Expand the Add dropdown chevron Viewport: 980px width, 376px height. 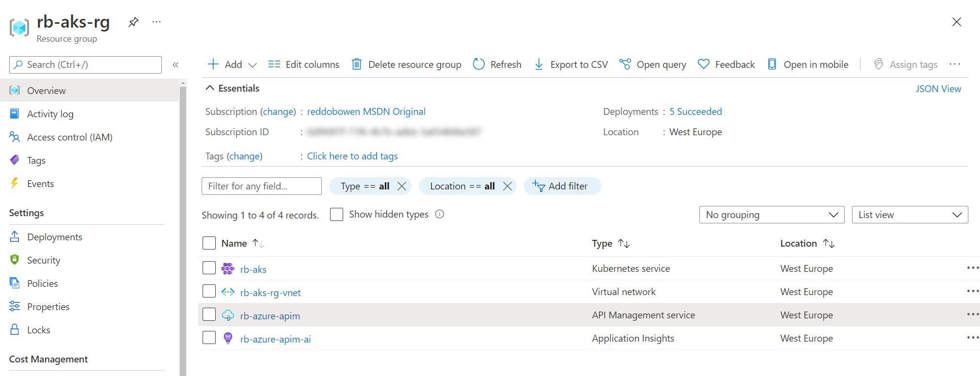[x=252, y=65]
